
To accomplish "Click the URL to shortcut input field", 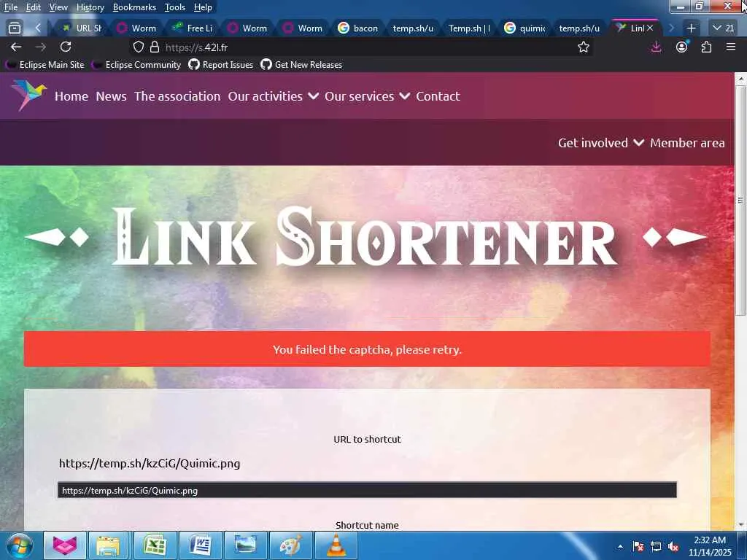I will click(367, 463).
